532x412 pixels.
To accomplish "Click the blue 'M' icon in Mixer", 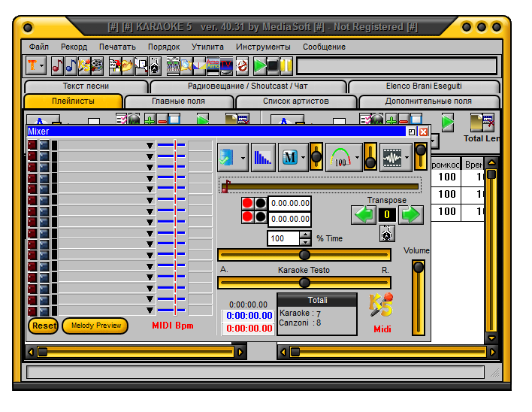I will 289,157.
